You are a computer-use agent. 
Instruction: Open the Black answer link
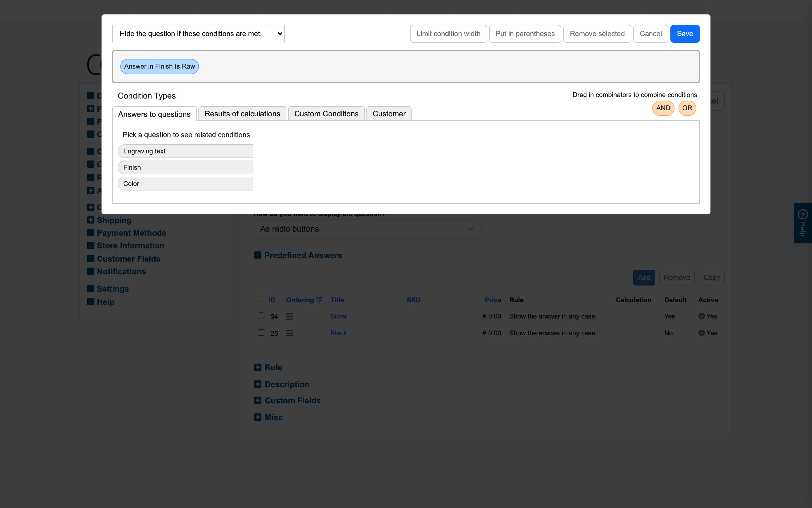click(x=338, y=333)
